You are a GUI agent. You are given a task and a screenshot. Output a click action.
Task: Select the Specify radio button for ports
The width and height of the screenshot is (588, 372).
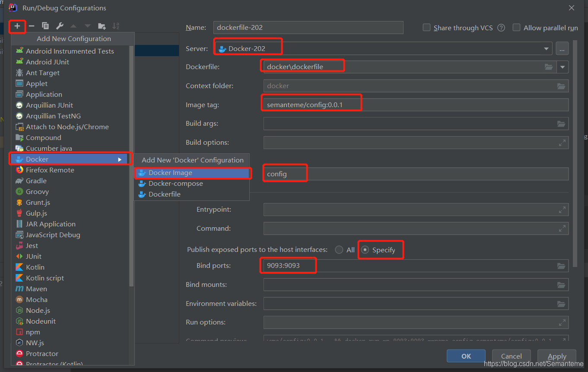click(365, 250)
